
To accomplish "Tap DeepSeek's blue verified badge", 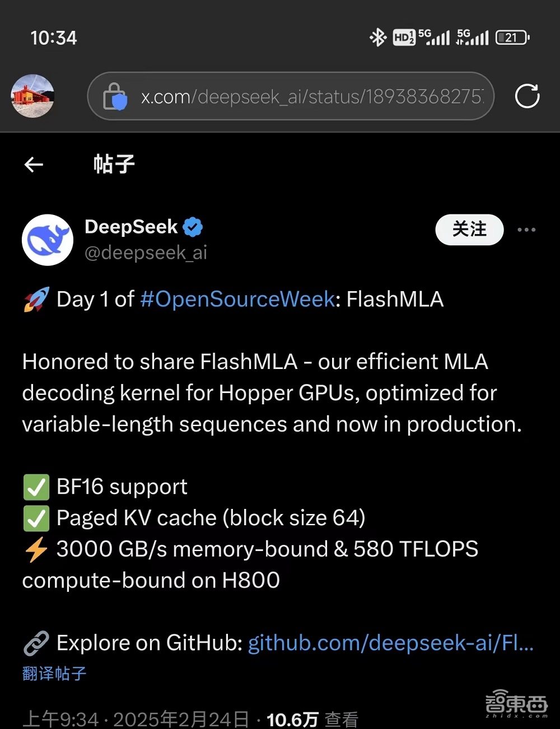I will tap(193, 226).
